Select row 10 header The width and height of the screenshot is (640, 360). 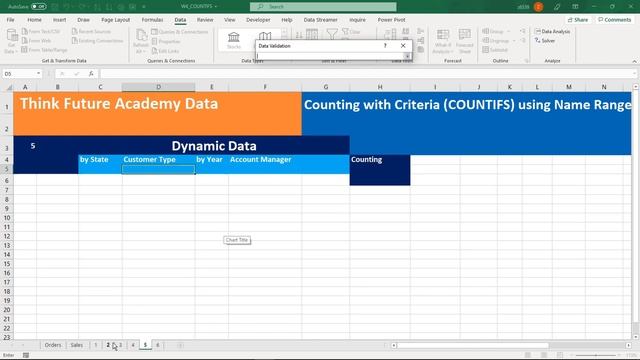(x=7, y=218)
